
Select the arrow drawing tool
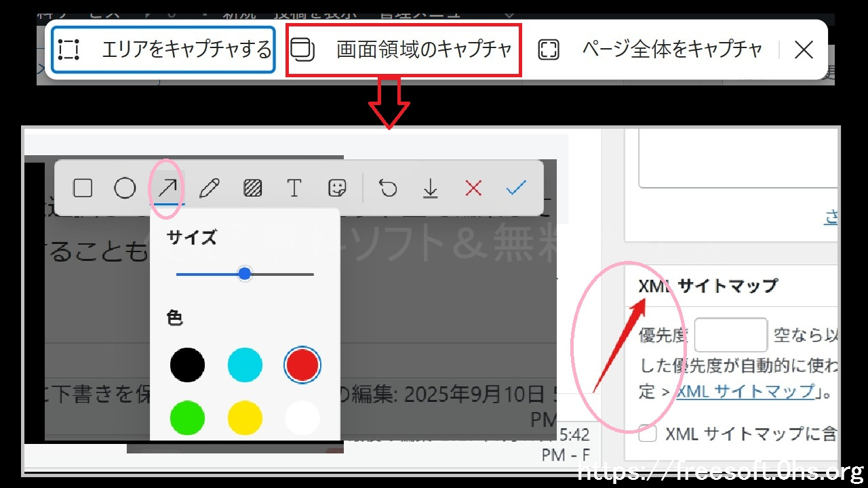coord(167,188)
